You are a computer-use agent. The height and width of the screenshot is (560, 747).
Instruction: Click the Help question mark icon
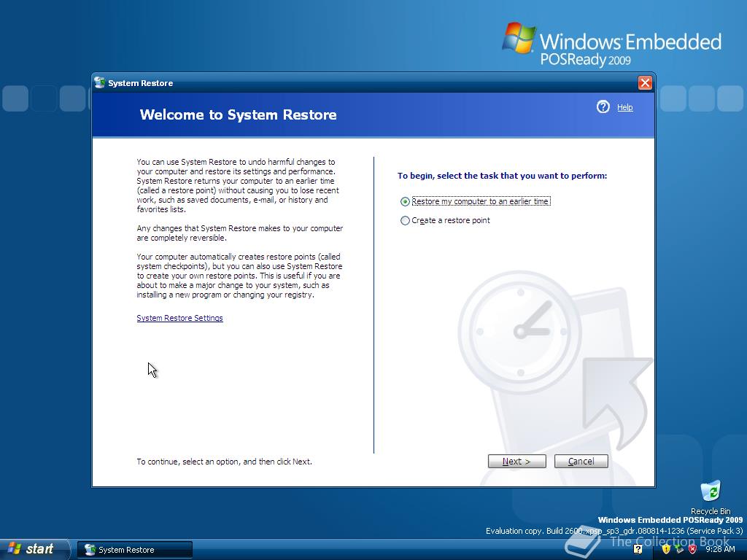pos(603,106)
